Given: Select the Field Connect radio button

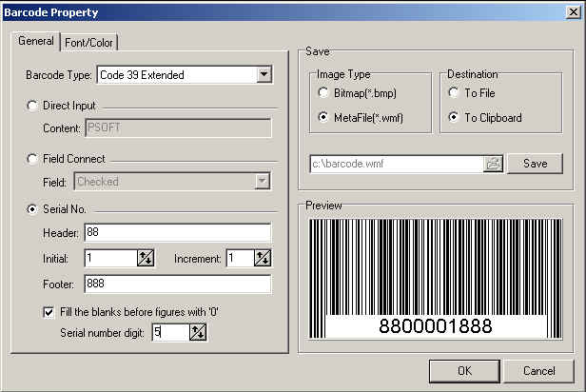Looking at the screenshot, I should point(32,159).
